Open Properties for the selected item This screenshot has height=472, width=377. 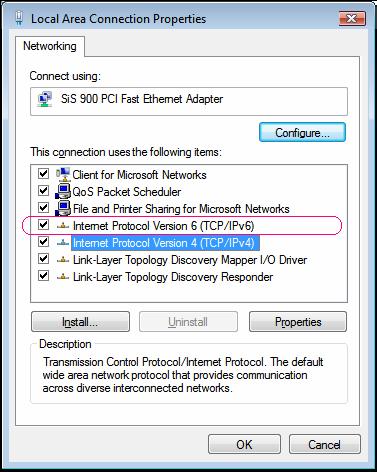point(298,322)
